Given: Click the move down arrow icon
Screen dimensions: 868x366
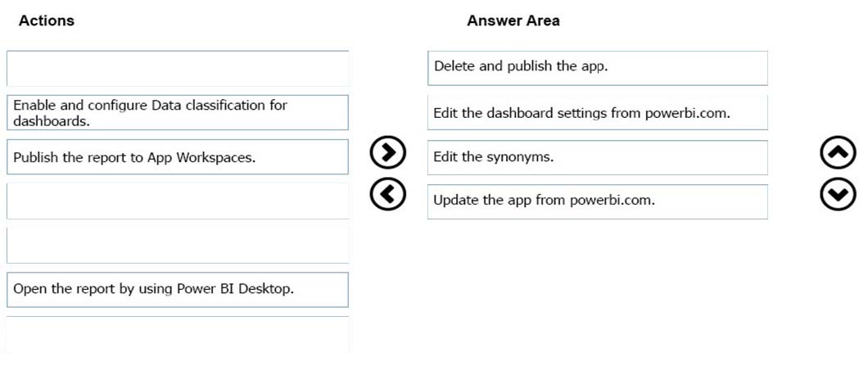Looking at the screenshot, I should tap(838, 195).
